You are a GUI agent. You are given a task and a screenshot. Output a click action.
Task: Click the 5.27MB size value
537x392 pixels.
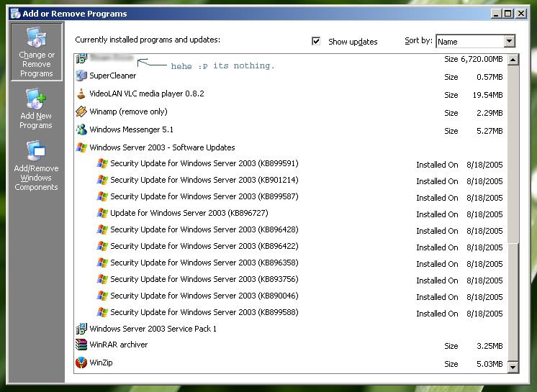click(489, 131)
